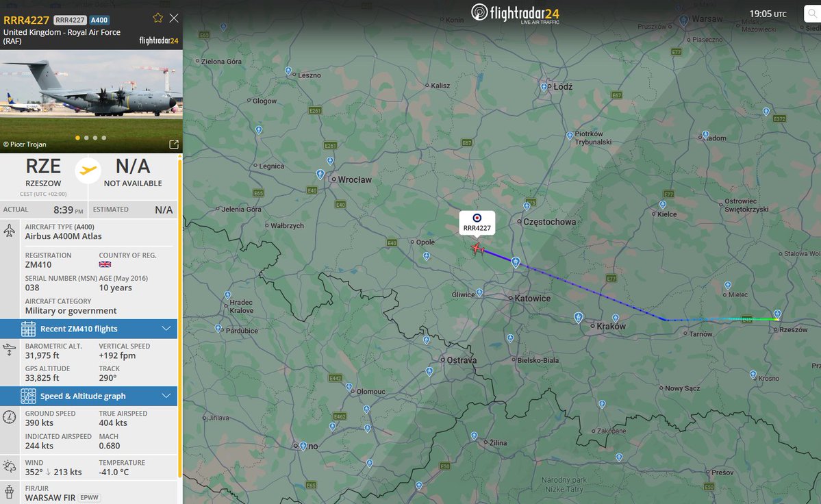This screenshot has width=821, height=504.
Task: Click the red aircraft icon on map
Action: (477, 248)
